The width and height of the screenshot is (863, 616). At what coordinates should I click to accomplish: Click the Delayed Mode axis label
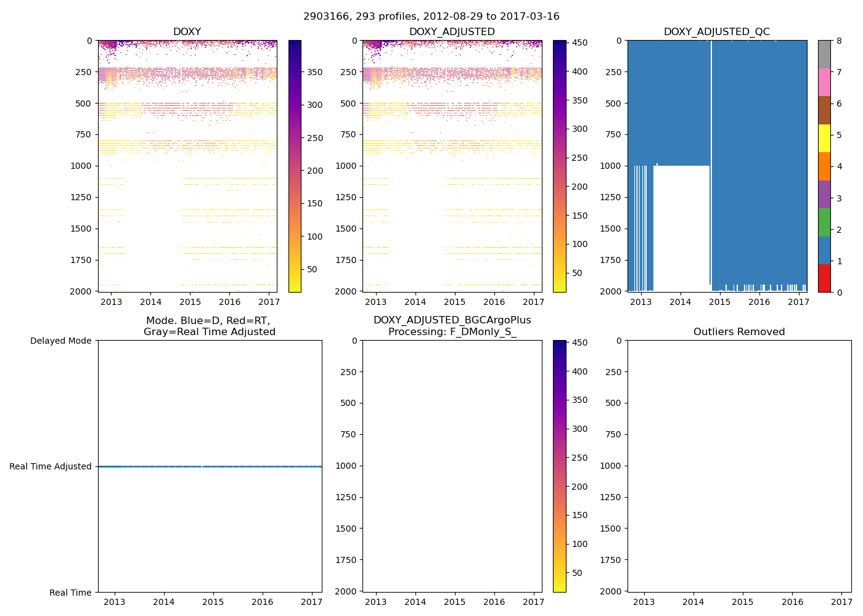[60, 341]
